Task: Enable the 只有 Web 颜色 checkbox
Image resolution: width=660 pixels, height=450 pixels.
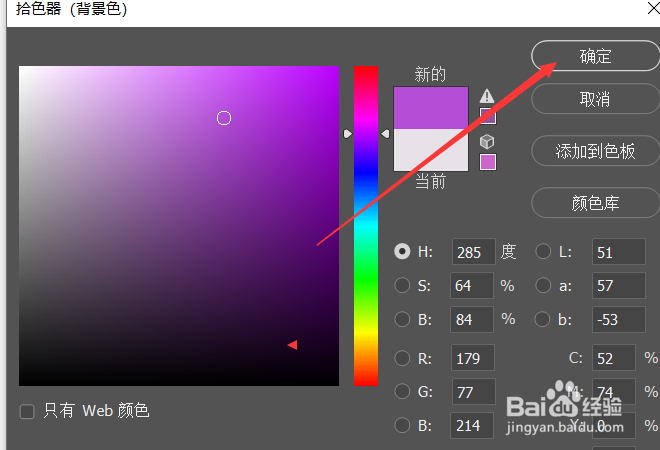Action: click(27, 411)
